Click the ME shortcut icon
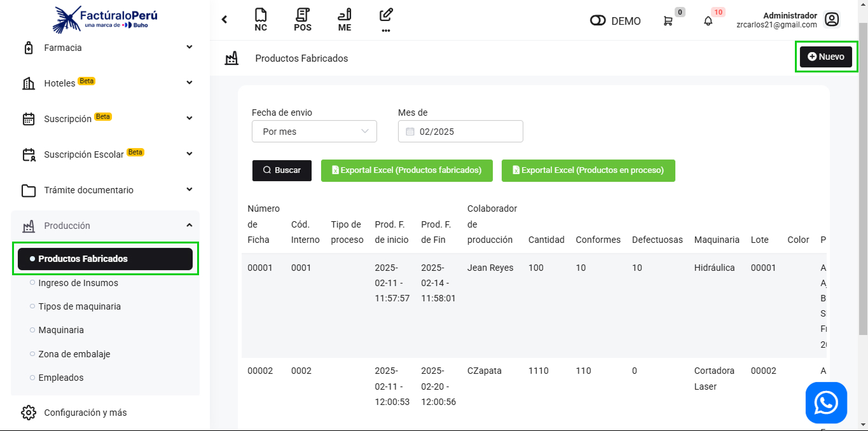 (x=345, y=20)
